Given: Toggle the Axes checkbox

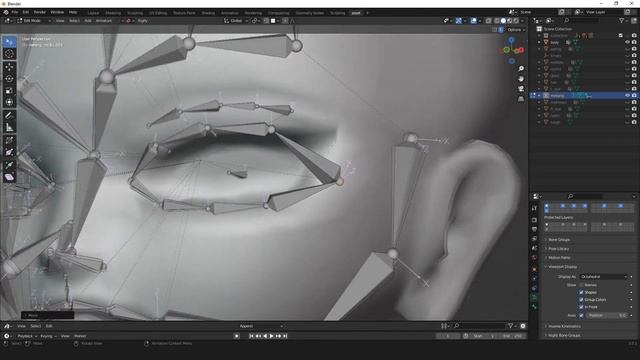Looking at the screenshot, I should tap(581, 316).
